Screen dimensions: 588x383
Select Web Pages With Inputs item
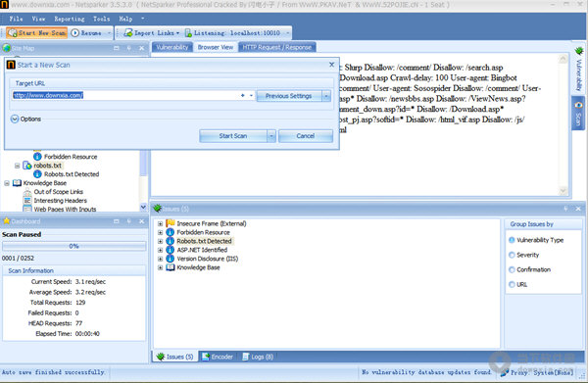click(65, 209)
